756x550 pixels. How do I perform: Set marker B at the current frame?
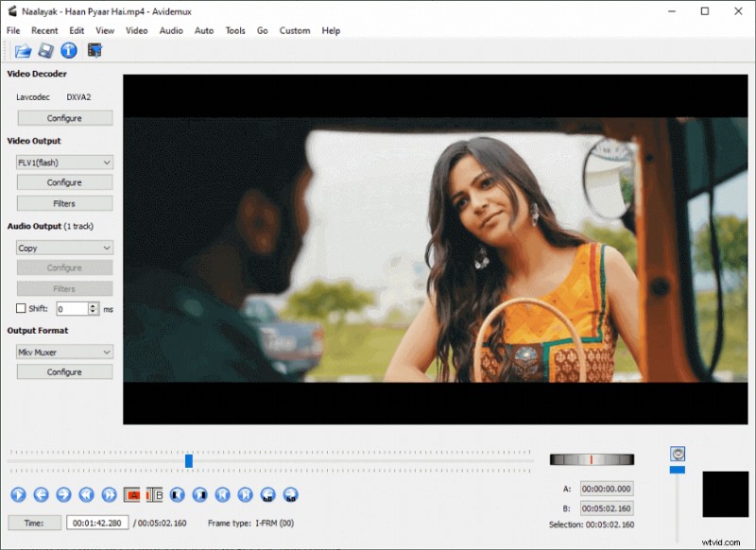pos(155,494)
